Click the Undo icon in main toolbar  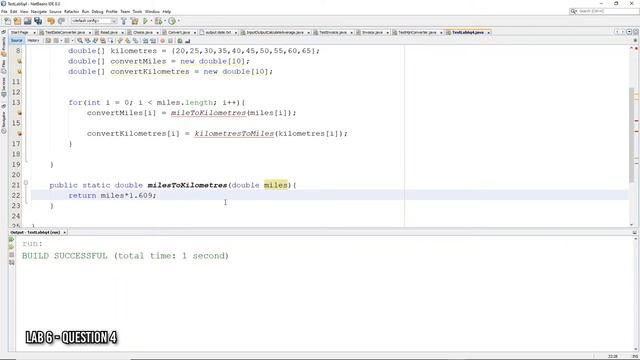click(51, 21)
